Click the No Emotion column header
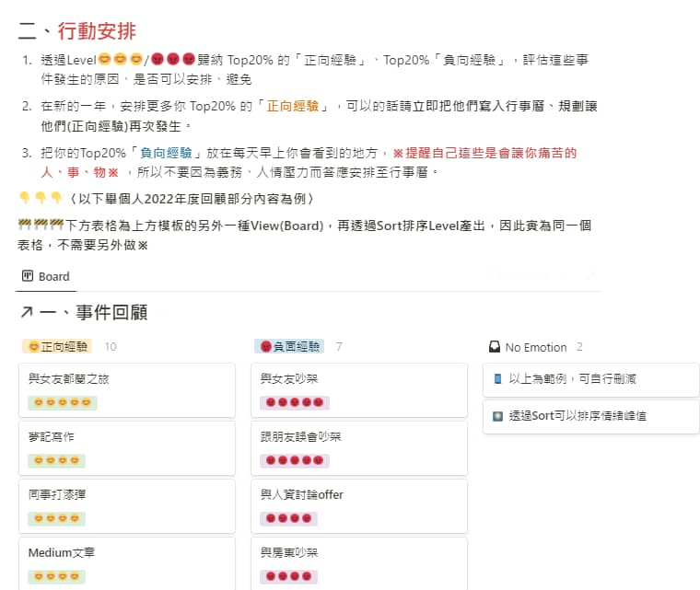Image resolution: width=700 pixels, height=590 pixels. (535, 347)
